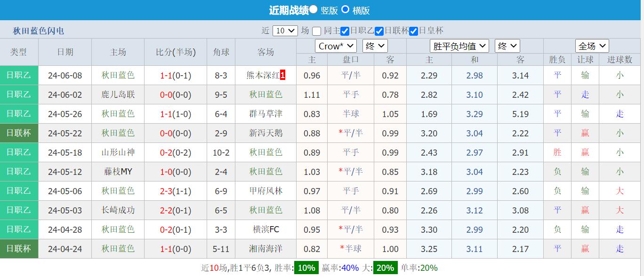The image size is (644, 276).
Task: Enable the 同主 checkbox
Action: point(316,31)
